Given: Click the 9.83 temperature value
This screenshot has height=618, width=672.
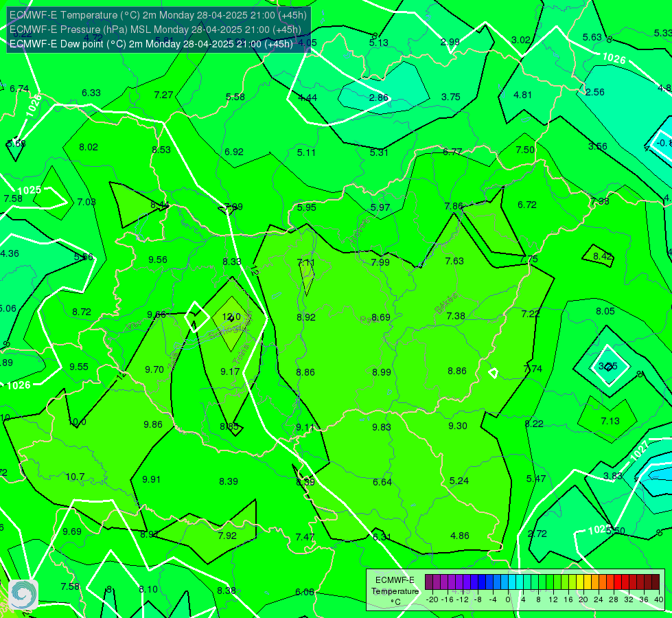Looking at the screenshot, I should [382, 426].
